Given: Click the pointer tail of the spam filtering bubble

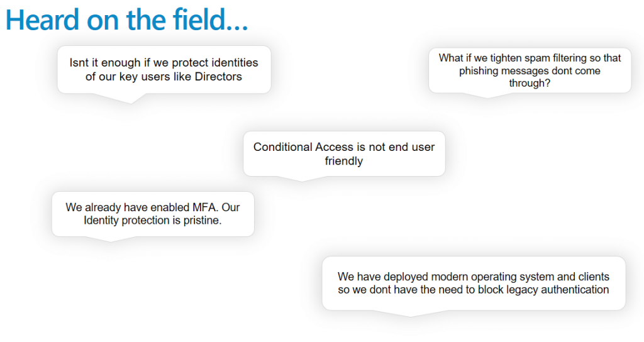Looking at the screenshot, I should click(487, 96).
